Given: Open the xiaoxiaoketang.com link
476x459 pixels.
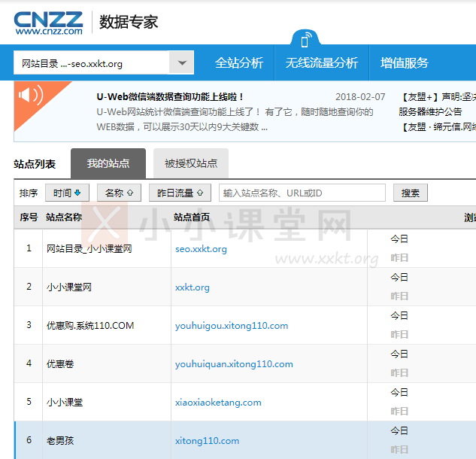Looking at the screenshot, I should point(218,403).
